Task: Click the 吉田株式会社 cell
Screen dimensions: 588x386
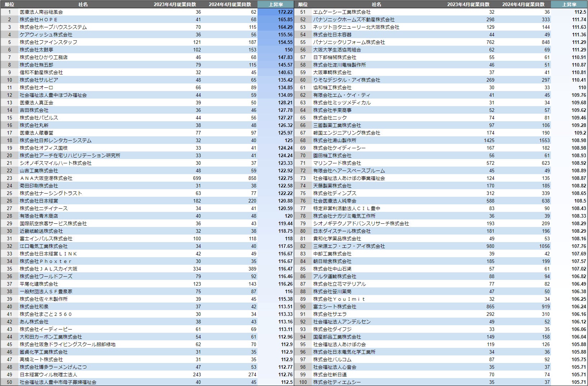Action: tap(34, 110)
